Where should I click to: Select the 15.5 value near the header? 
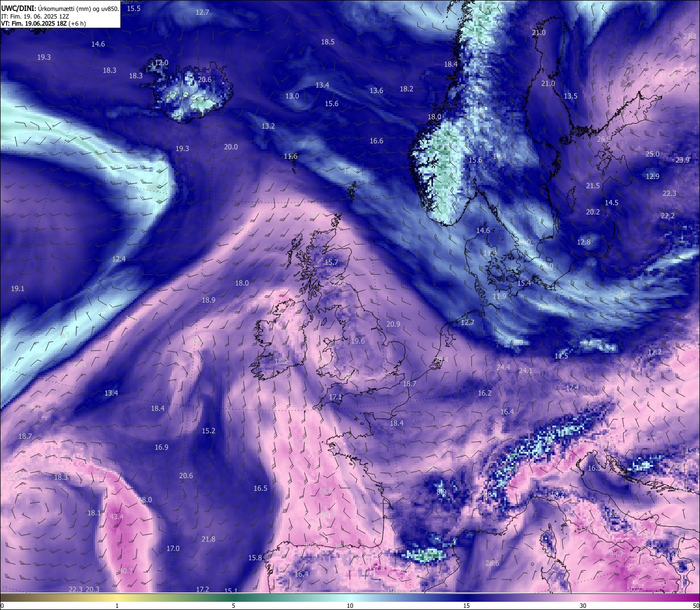point(133,8)
